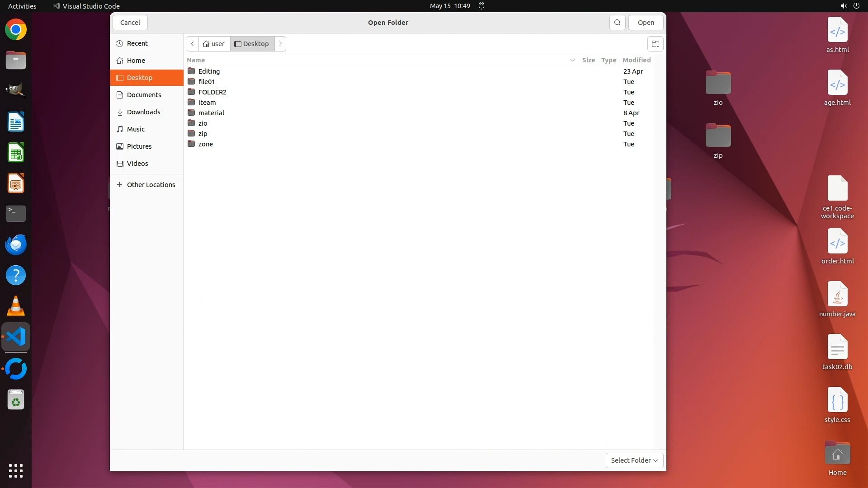Click the user breadcrumb in path bar

coord(214,44)
